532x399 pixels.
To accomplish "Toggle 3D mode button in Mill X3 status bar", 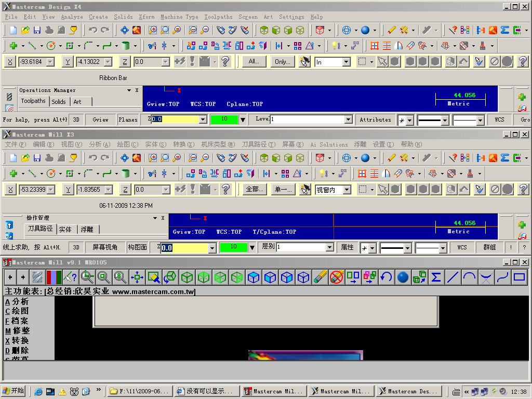I will coord(76,247).
